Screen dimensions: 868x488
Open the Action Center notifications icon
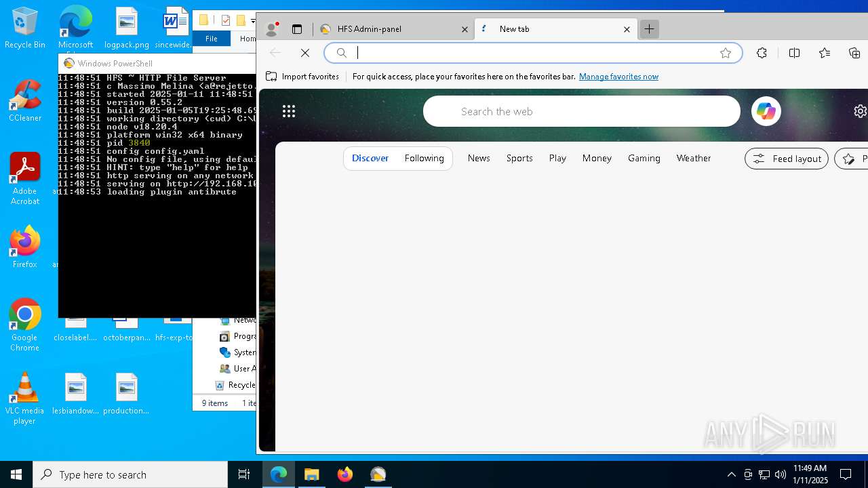pyautogui.click(x=846, y=474)
